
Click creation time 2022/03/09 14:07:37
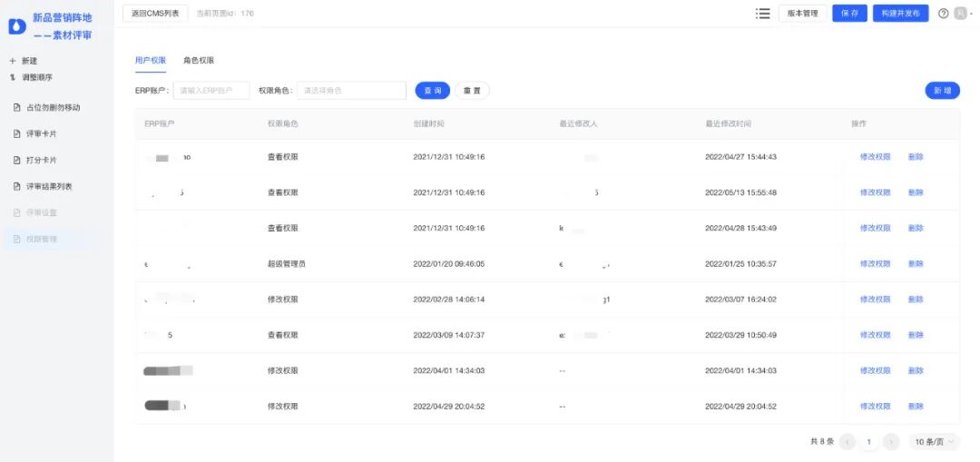click(x=449, y=335)
